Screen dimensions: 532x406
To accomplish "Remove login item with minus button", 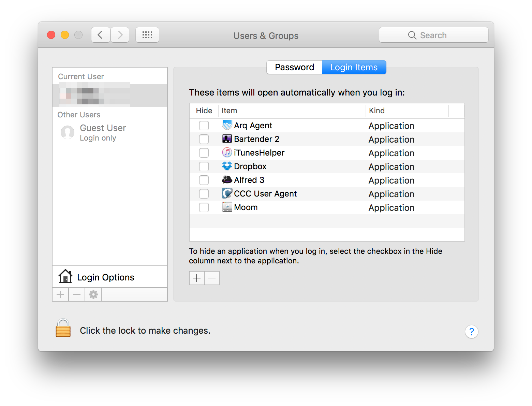I will (212, 278).
